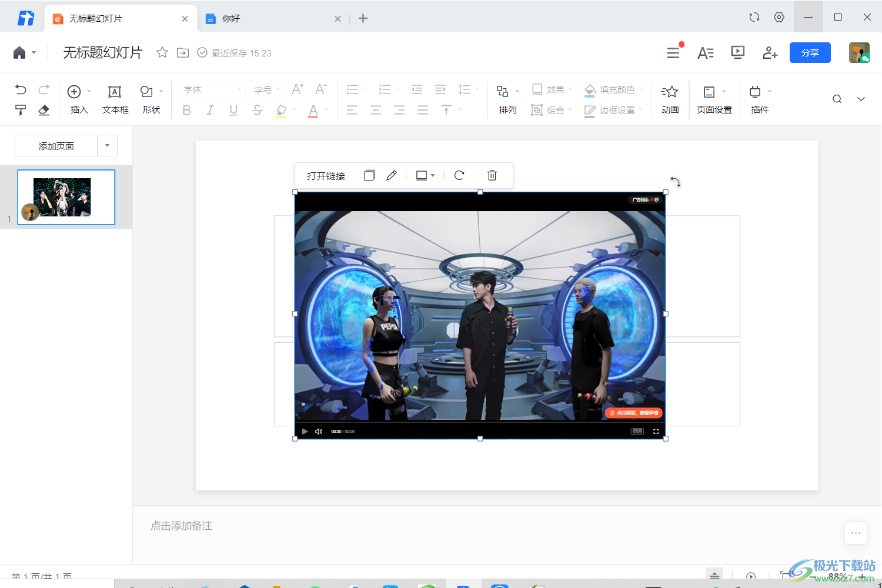The width and height of the screenshot is (882, 588).
Task: Decrease font size with A- icon
Action: (x=321, y=89)
